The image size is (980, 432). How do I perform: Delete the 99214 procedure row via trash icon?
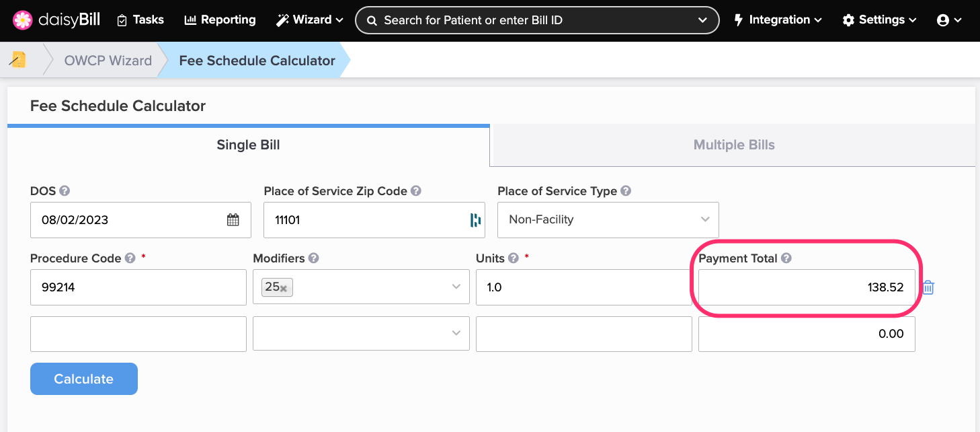[928, 288]
